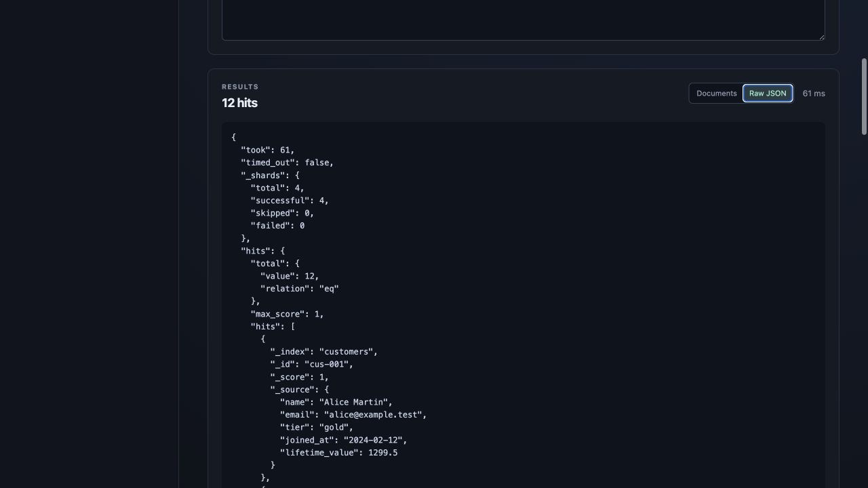This screenshot has height=488, width=868.
Task: Click the "relation": "eq" line
Action: click(300, 289)
